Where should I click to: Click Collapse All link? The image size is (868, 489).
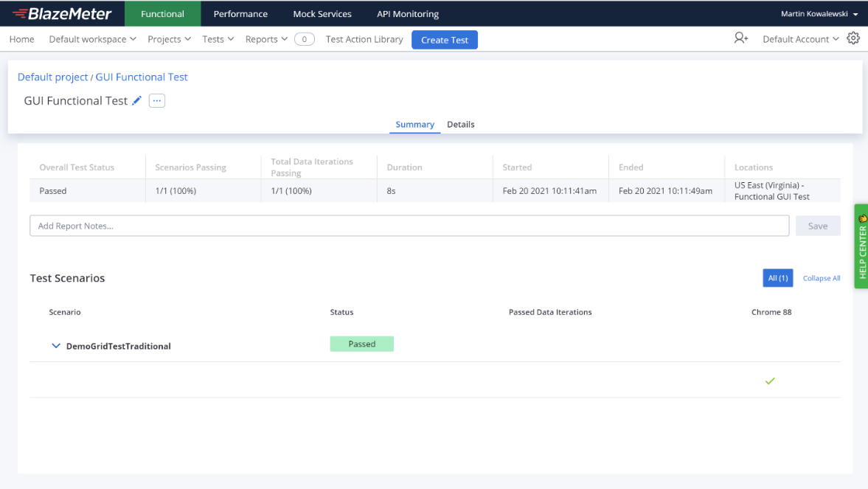tap(822, 278)
